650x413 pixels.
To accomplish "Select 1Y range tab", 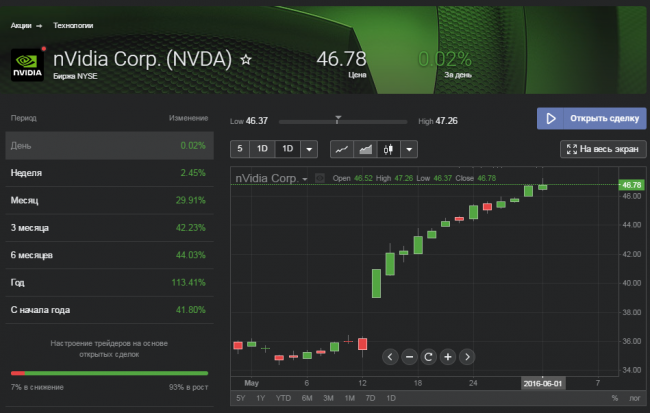I will tap(260, 398).
